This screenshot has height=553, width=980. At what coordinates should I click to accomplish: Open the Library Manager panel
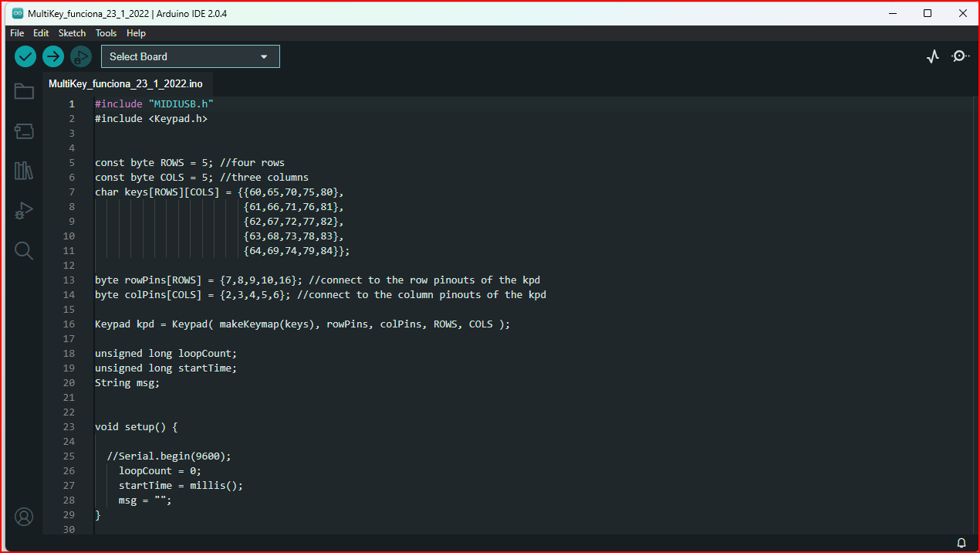[23, 171]
